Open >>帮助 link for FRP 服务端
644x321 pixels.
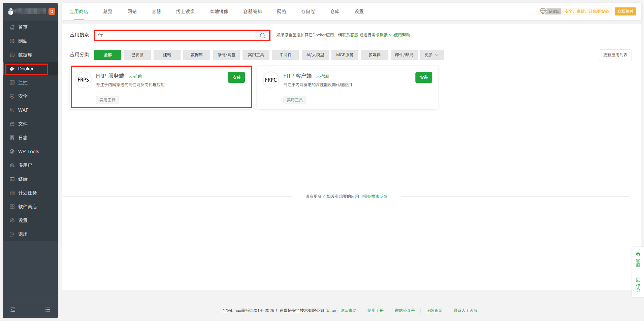coord(135,76)
